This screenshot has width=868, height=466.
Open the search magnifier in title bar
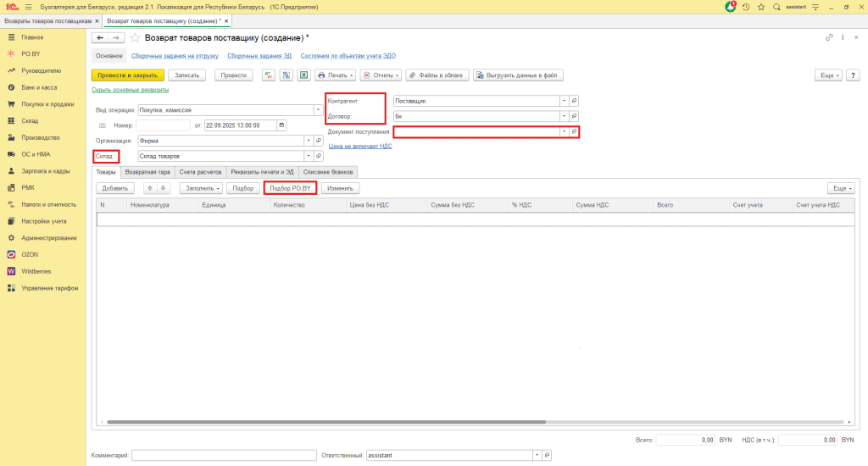point(776,7)
